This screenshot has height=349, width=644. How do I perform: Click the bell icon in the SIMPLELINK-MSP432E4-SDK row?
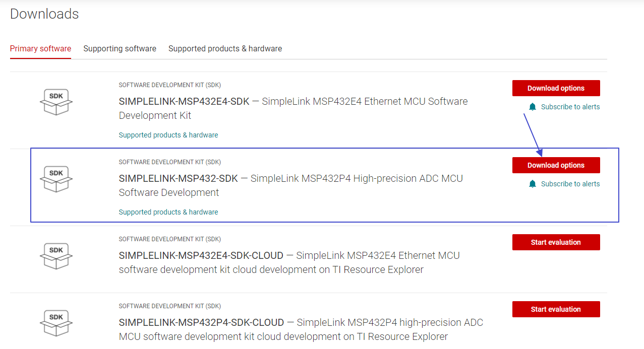click(x=533, y=107)
